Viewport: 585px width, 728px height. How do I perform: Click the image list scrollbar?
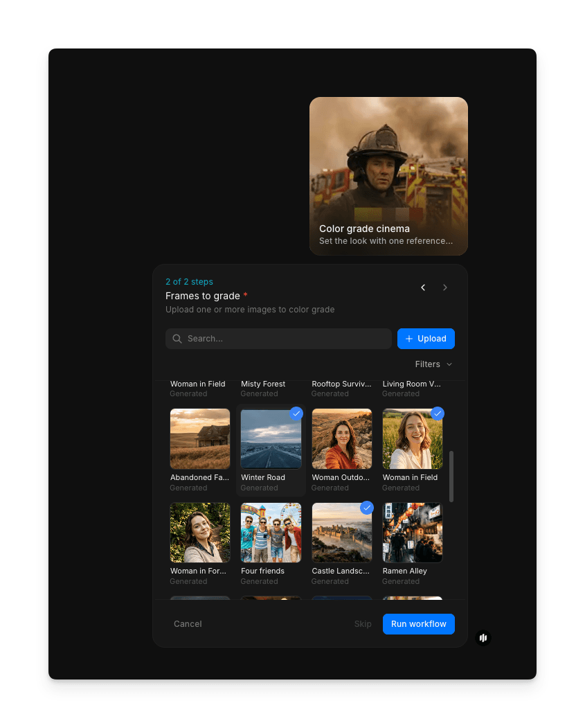point(451,476)
